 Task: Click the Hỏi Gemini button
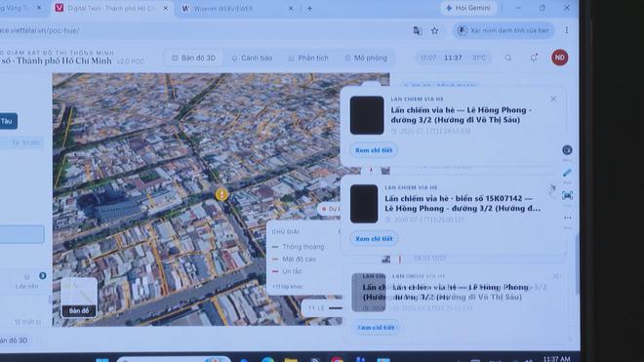coord(468,8)
